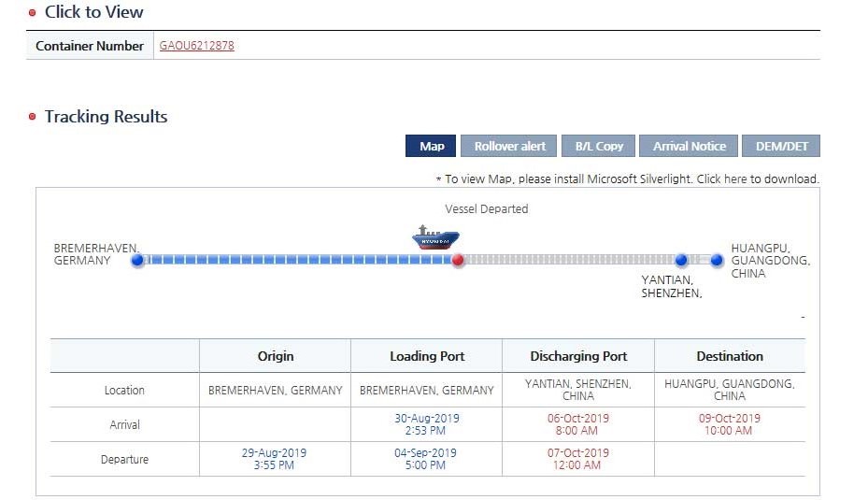
Task: Click the Discharging Port column header
Action: (x=578, y=356)
